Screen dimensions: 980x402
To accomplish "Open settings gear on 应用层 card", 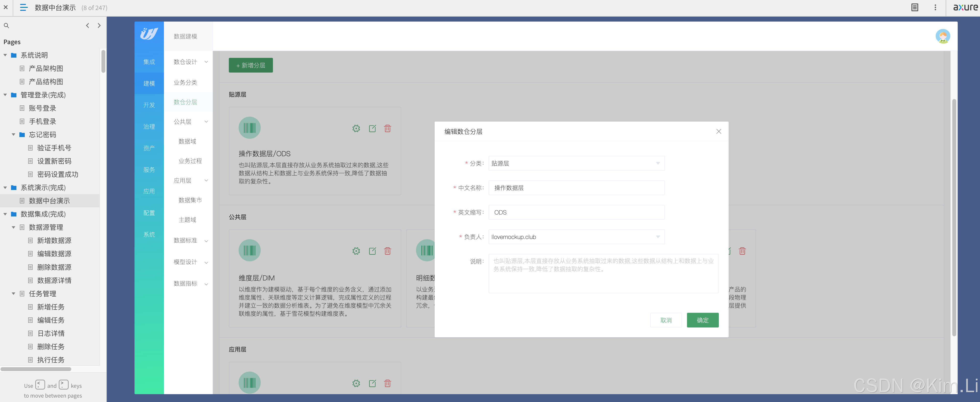I will point(356,383).
